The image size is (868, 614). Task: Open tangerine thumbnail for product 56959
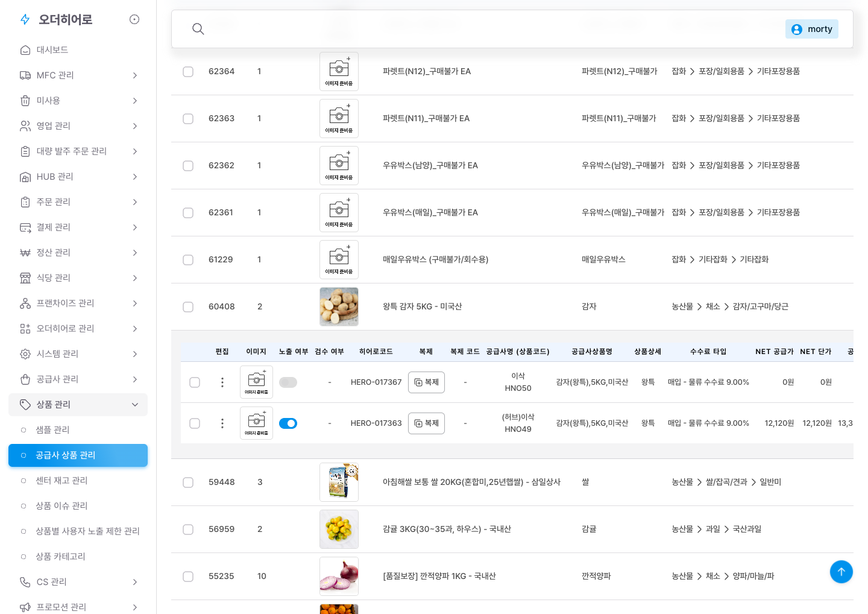339,529
